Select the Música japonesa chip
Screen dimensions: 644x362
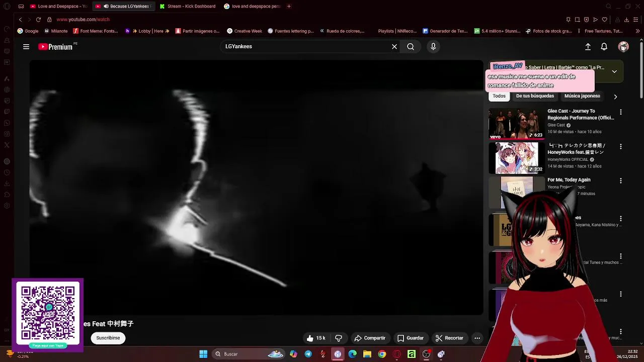582,96
